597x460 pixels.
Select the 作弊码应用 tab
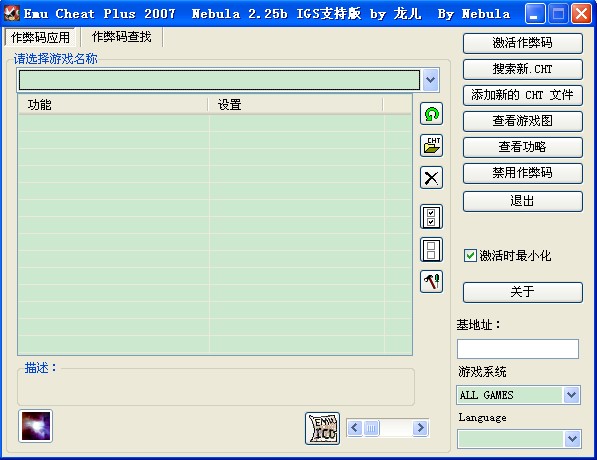[40, 37]
